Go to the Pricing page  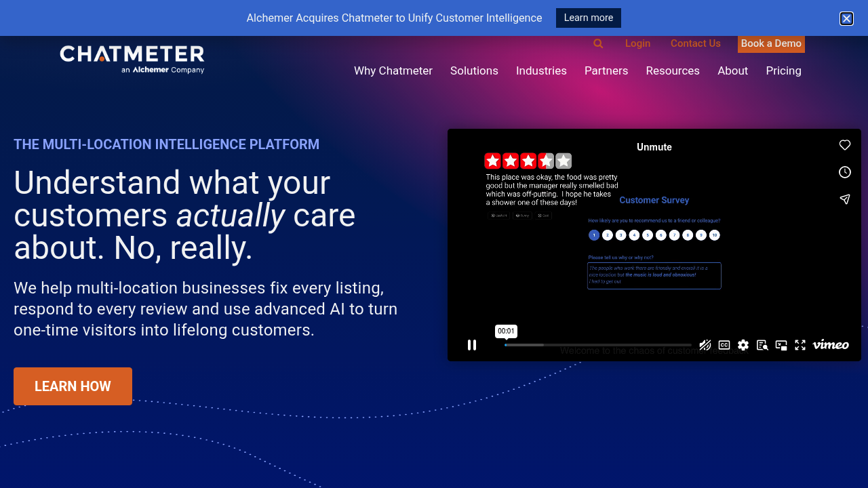(784, 70)
